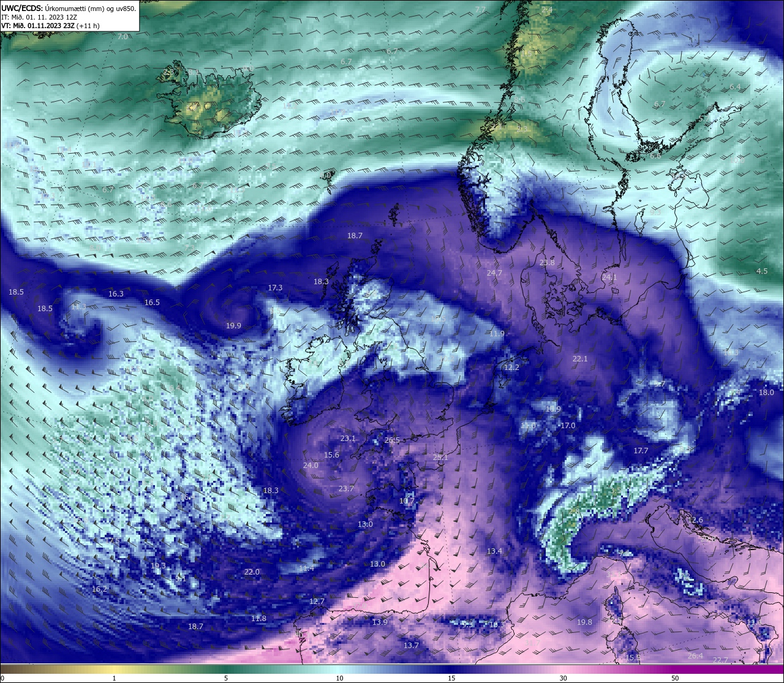This screenshot has width=784, height=683.
Task: Click the title line "UWC/ECDS: Úrkomumætti (mm) og uv850."
Action: point(69,8)
